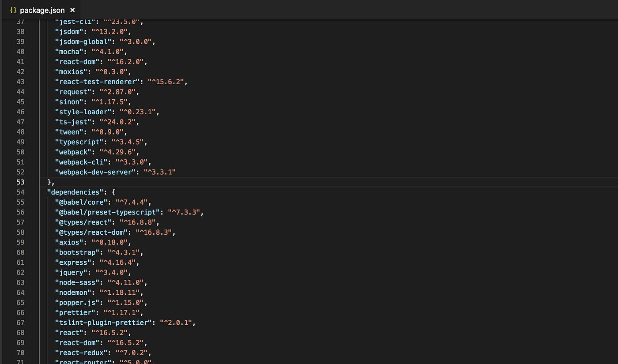The width and height of the screenshot is (618, 364).
Task: Select the "dependencies" key text
Action: 74,192
